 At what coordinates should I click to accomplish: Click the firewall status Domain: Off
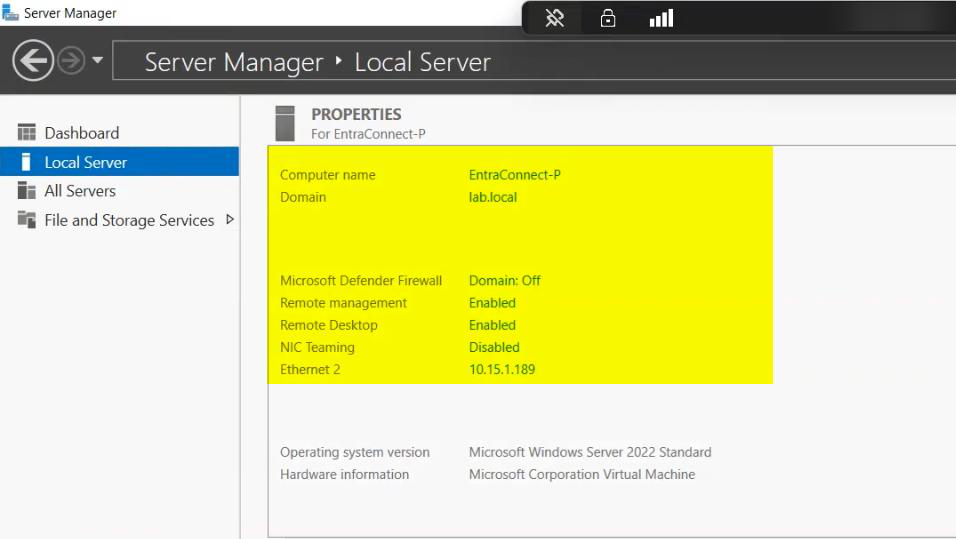coord(504,280)
